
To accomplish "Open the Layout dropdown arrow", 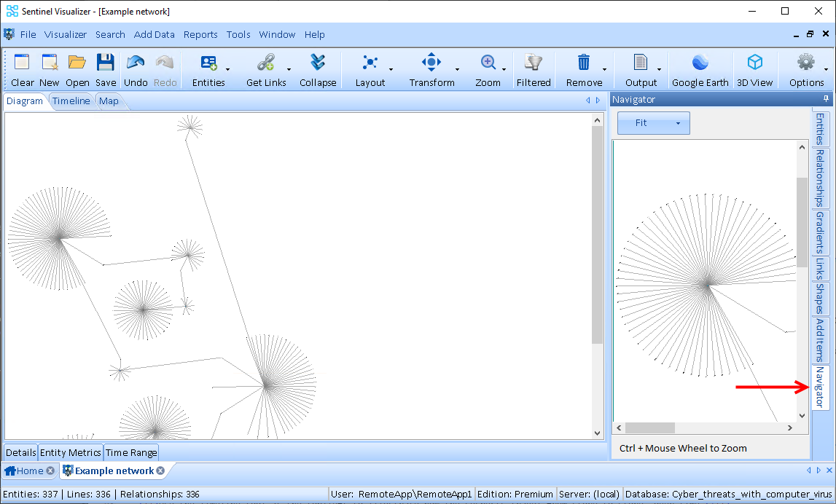I will tap(391, 70).
